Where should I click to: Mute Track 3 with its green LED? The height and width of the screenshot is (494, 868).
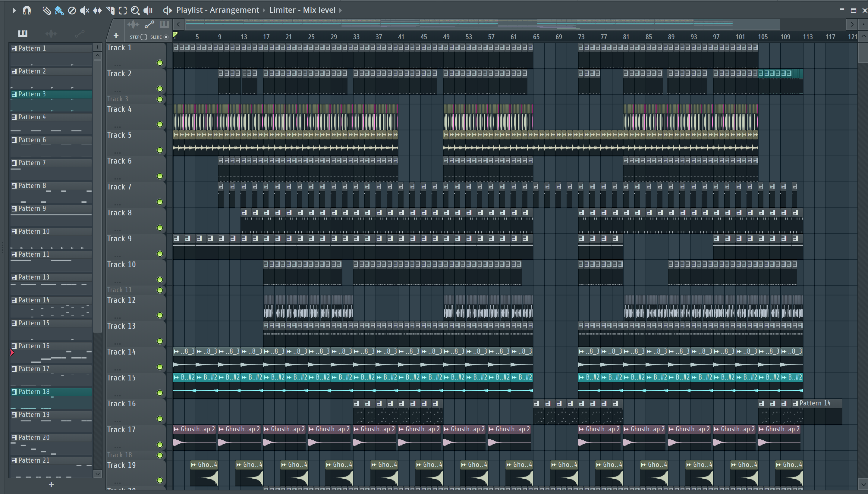pyautogui.click(x=160, y=99)
